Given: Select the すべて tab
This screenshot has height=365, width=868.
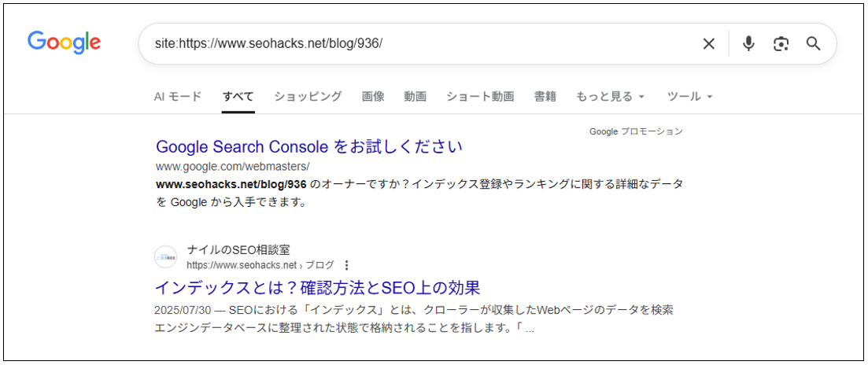Looking at the screenshot, I should [x=238, y=97].
